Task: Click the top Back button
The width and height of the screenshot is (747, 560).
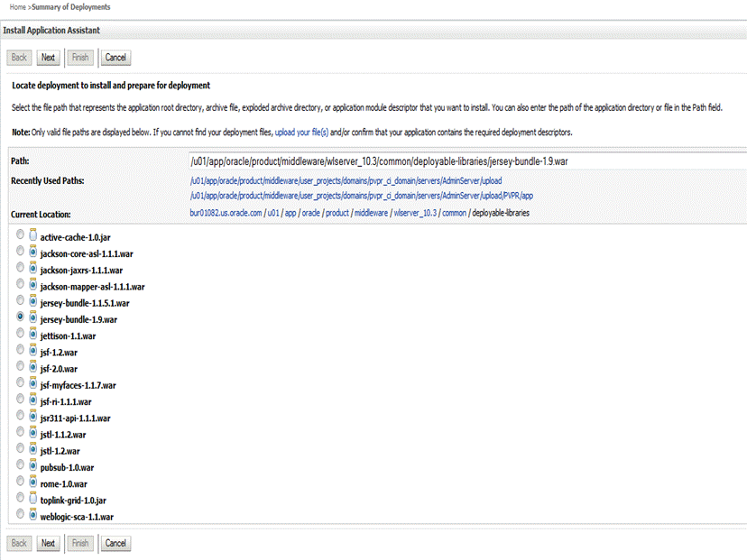Action: pos(19,58)
